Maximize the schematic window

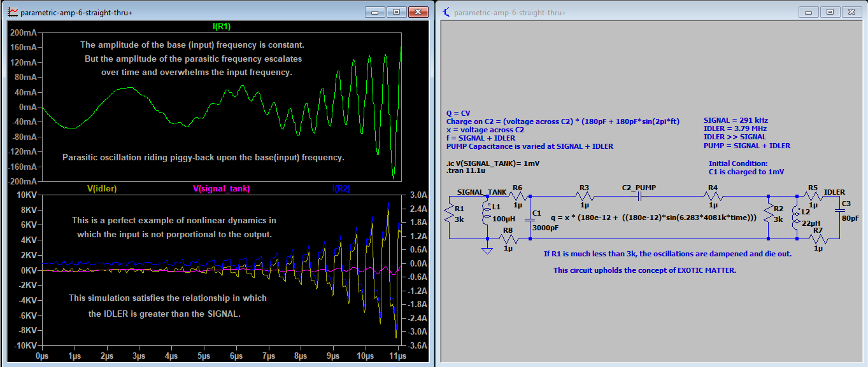[x=830, y=11]
